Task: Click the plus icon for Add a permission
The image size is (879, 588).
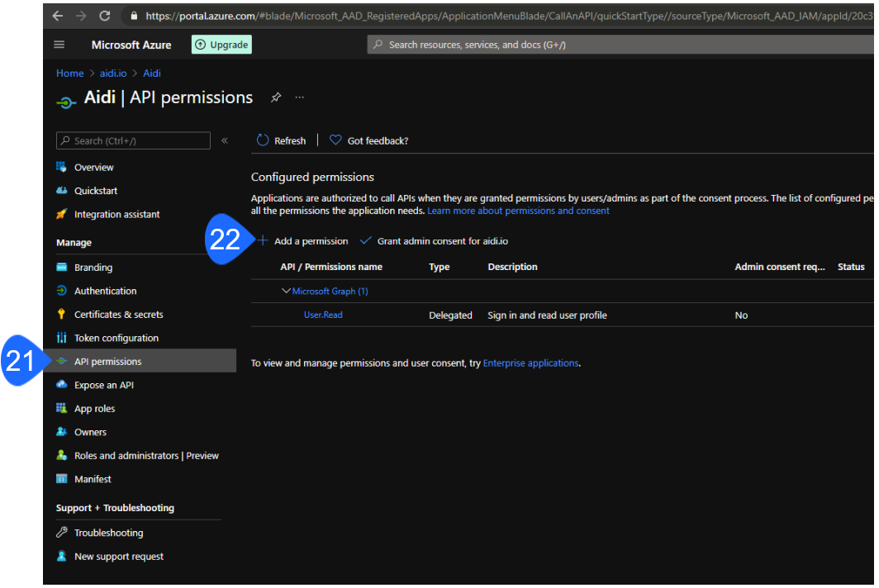Action: (x=263, y=240)
